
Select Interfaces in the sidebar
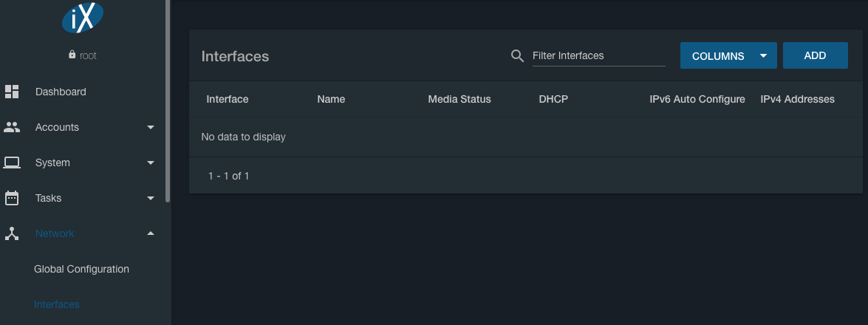(57, 304)
